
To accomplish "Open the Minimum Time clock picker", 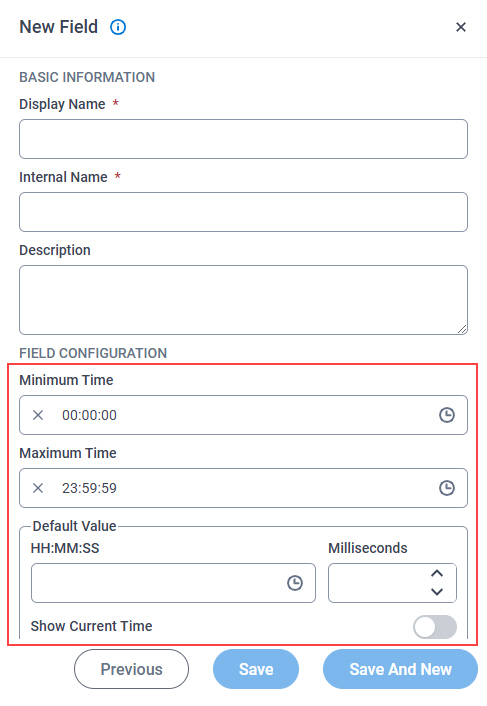I will [446, 415].
